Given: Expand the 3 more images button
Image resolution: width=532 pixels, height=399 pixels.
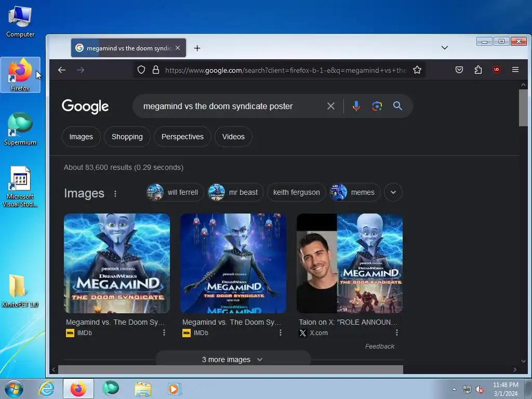Looking at the screenshot, I should [233, 360].
